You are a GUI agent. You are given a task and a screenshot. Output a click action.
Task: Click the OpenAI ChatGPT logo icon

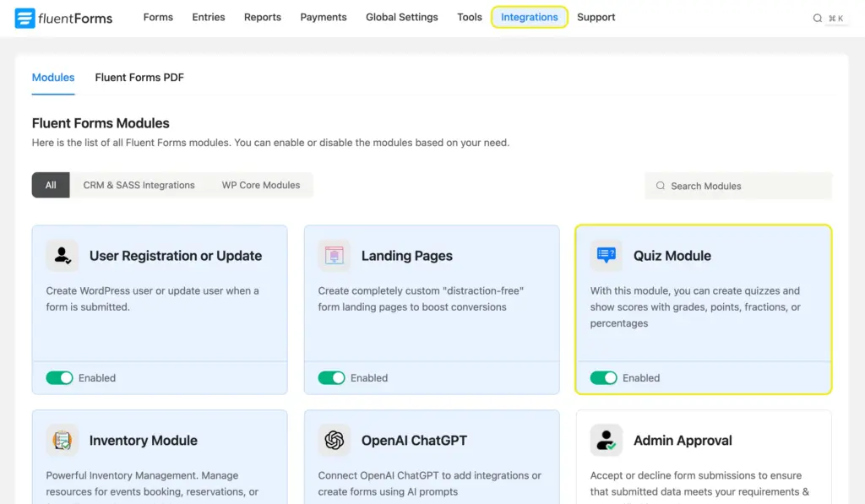point(333,440)
